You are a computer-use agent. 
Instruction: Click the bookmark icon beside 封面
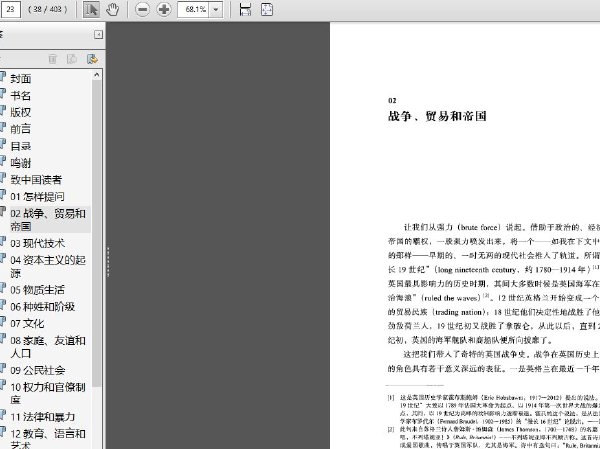pos(3,77)
